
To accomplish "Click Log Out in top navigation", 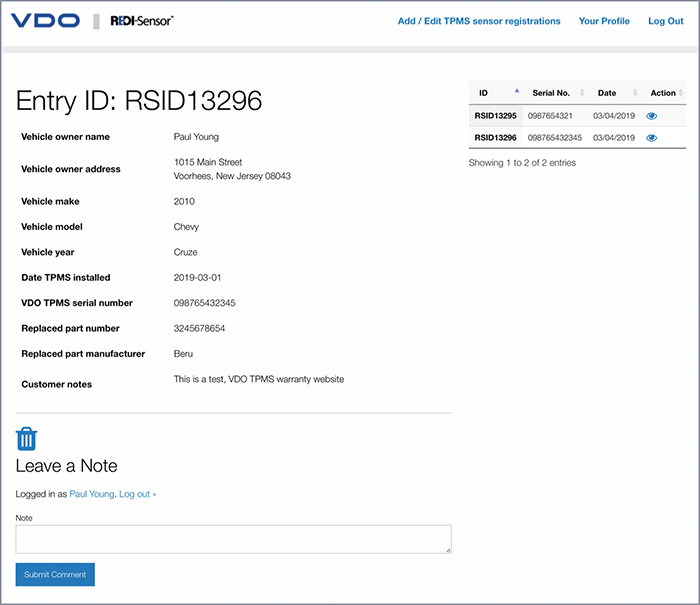I will coord(666,21).
